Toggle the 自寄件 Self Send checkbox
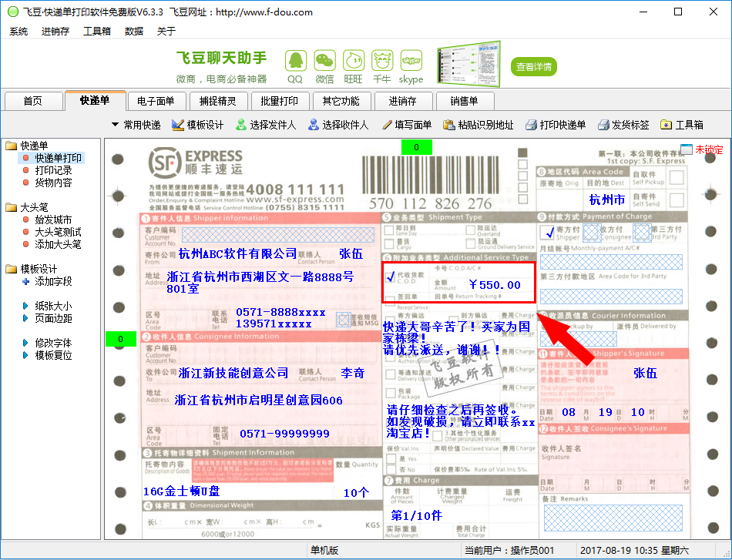 point(677,200)
